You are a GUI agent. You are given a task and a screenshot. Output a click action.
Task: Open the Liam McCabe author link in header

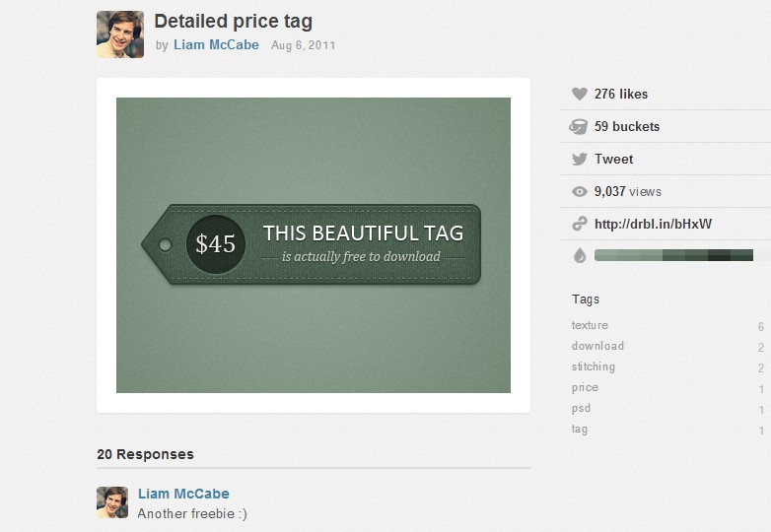216,45
